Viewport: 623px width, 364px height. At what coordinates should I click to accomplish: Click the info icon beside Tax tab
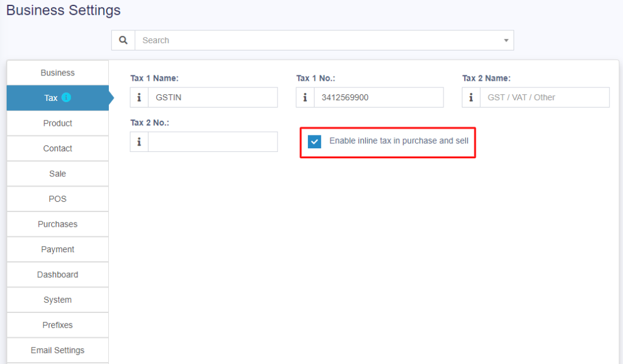67,97
